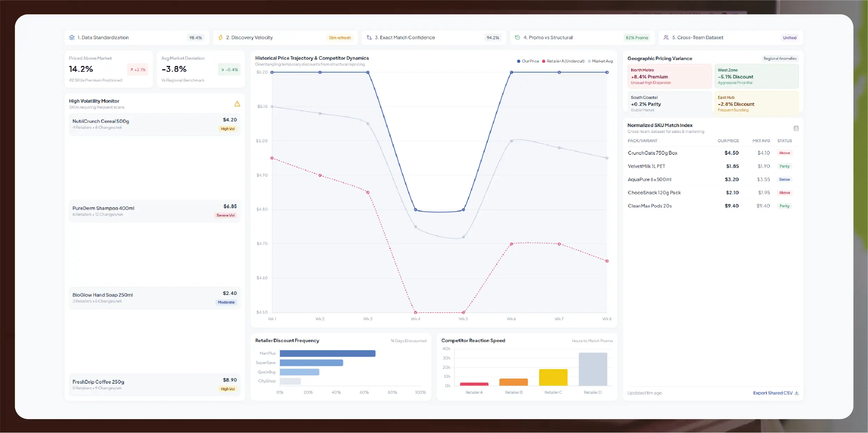The height and width of the screenshot is (433, 868).
Task: Open the BioGlow Hand Soap 250ml row
Action: pyautogui.click(x=154, y=298)
